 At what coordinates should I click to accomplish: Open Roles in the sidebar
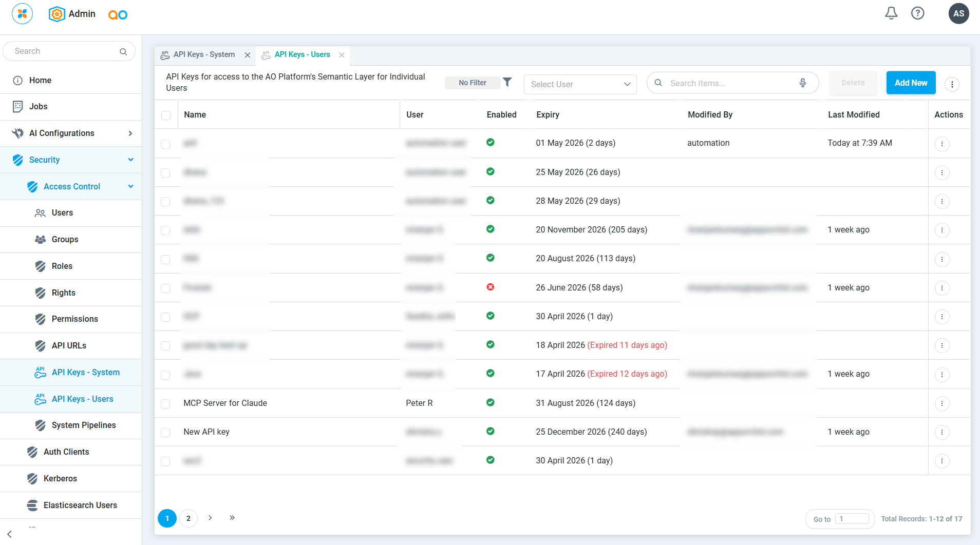point(71,266)
